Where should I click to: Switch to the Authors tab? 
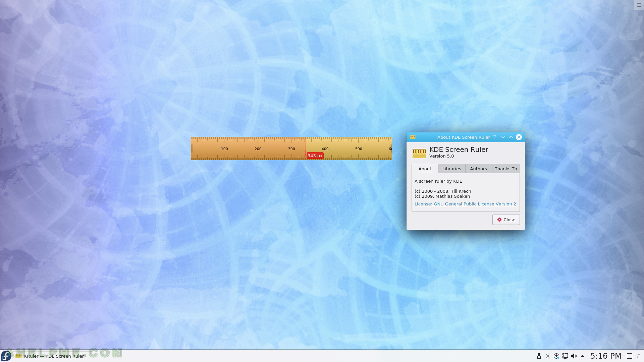click(x=478, y=169)
